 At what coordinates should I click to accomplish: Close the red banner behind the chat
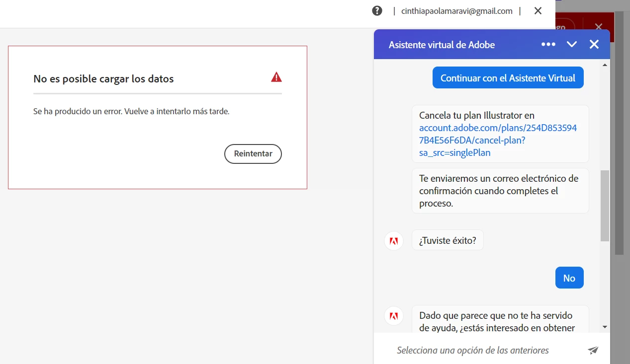click(599, 27)
